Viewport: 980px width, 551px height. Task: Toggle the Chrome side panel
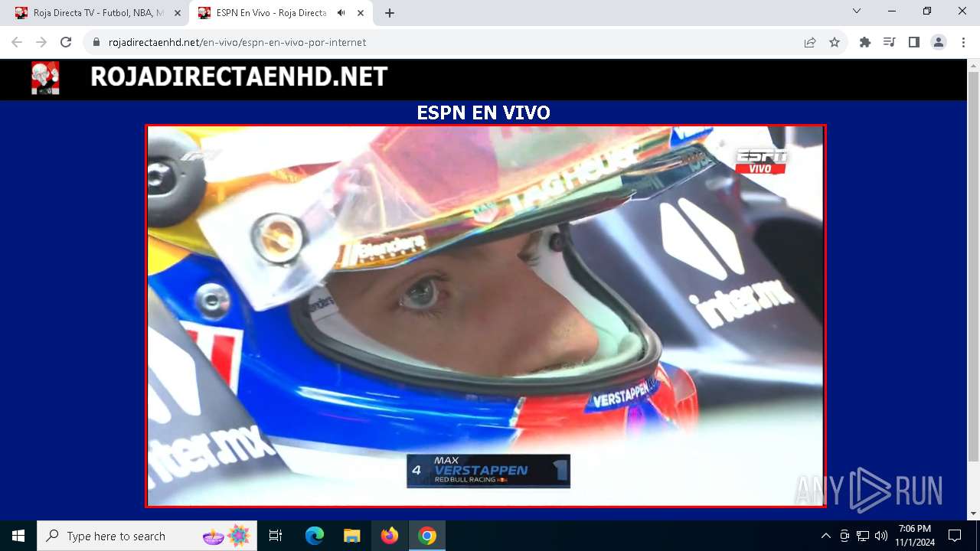click(914, 42)
